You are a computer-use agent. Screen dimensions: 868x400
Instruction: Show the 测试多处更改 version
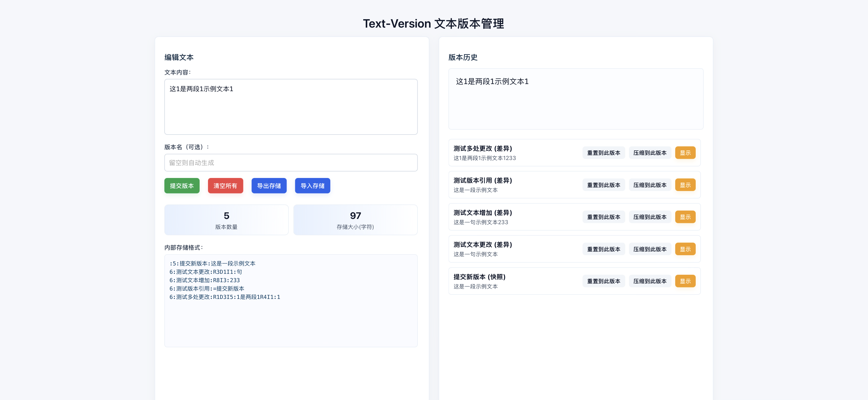(685, 153)
